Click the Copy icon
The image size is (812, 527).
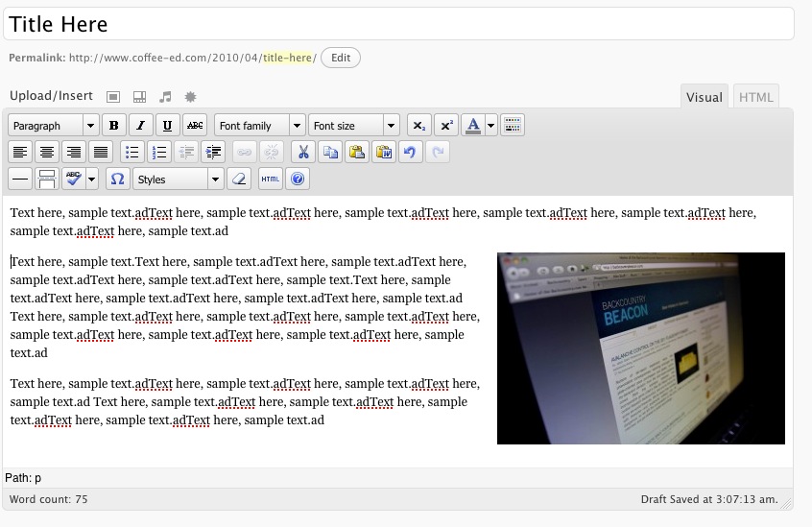pyautogui.click(x=330, y=153)
